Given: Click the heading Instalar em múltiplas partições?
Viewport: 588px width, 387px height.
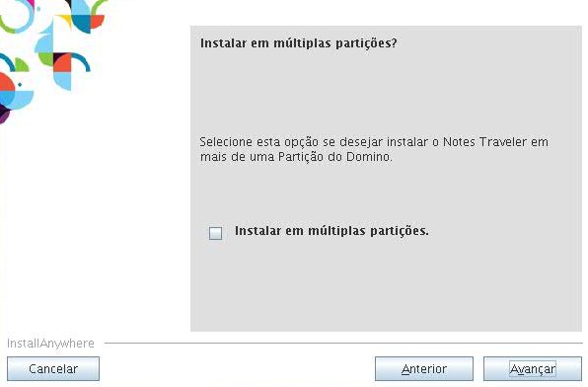Looking at the screenshot, I should click(x=299, y=43).
